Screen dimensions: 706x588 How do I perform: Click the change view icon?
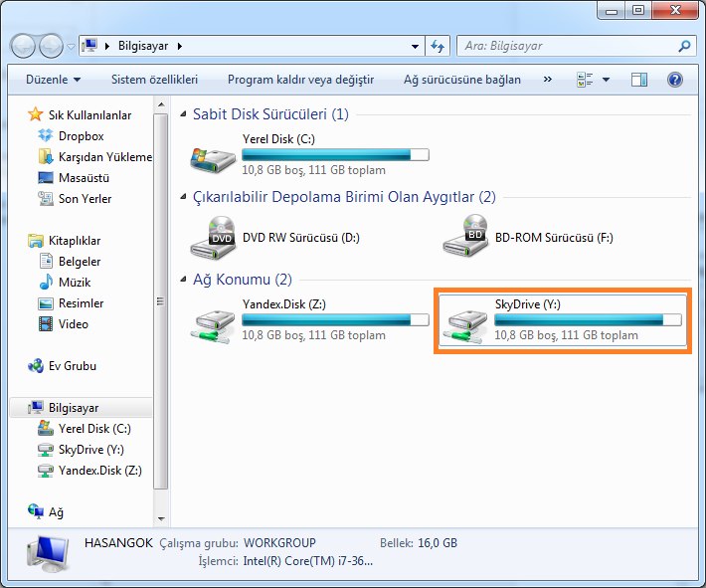click(585, 80)
